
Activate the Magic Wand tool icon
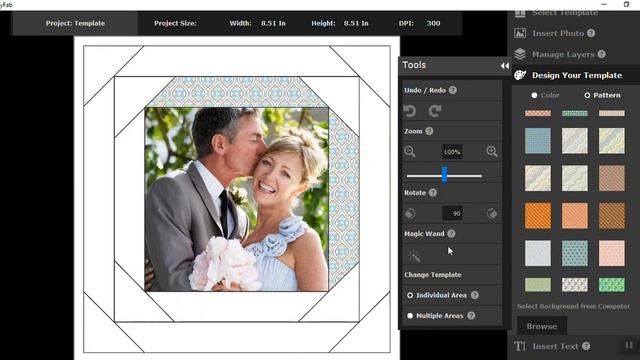click(414, 256)
